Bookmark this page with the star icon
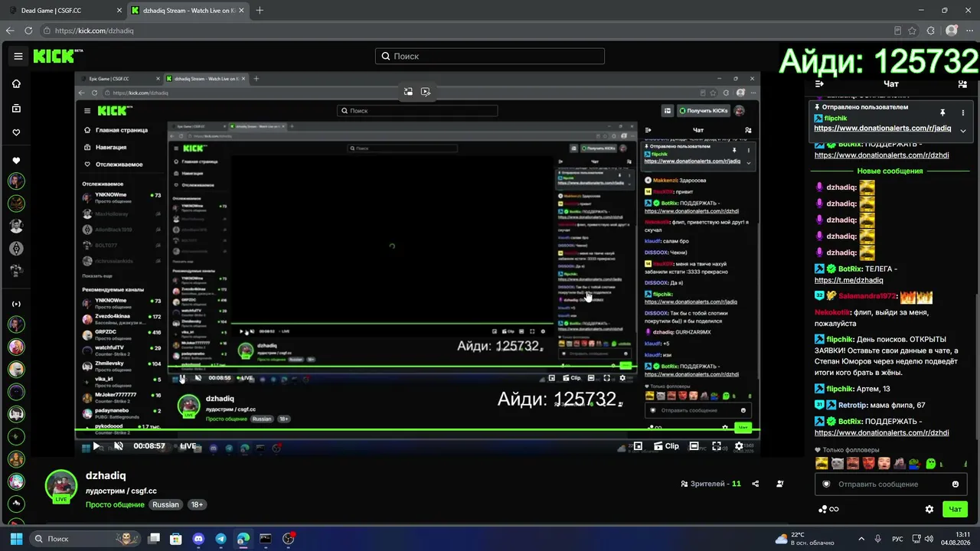 click(x=913, y=31)
